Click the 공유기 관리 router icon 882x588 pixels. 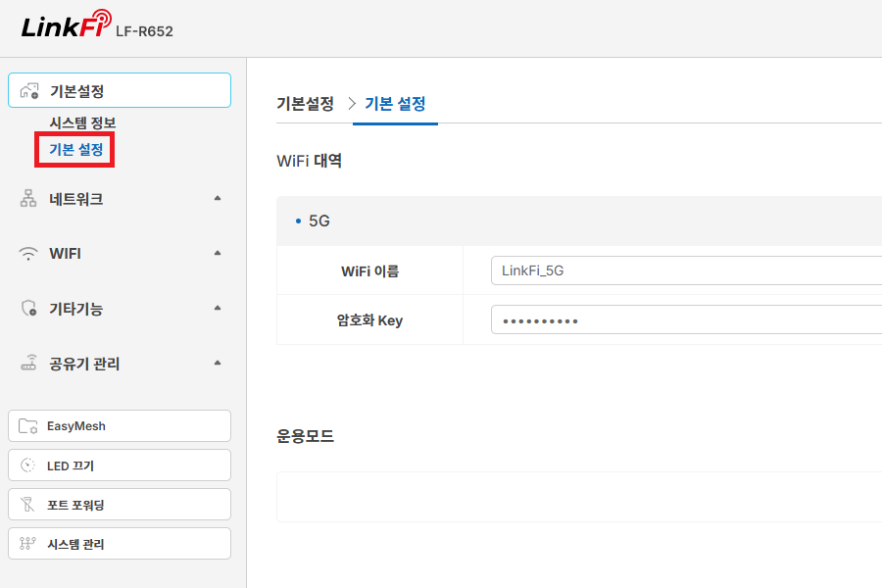(x=28, y=363)
